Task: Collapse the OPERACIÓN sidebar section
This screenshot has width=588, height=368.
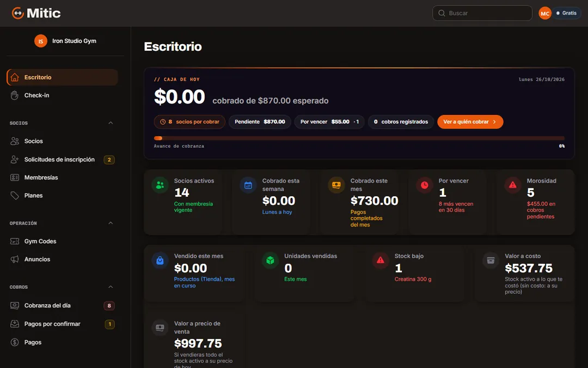Action: 111,223
